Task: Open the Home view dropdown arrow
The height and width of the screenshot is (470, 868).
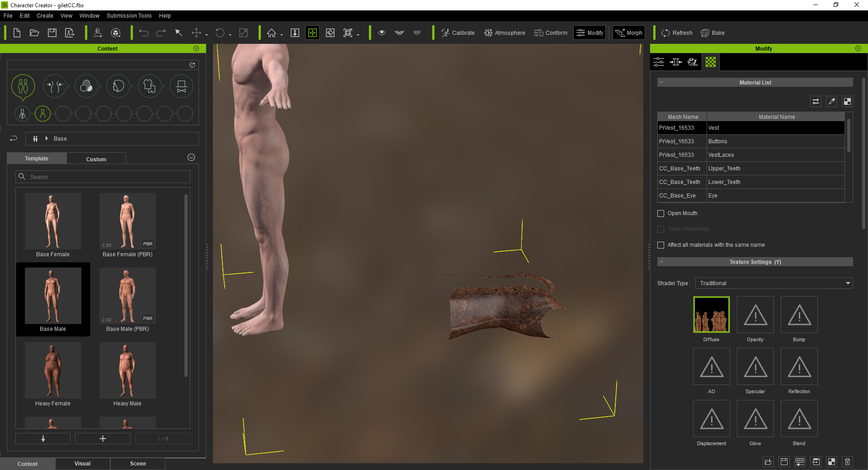Action: coord(282,35)
